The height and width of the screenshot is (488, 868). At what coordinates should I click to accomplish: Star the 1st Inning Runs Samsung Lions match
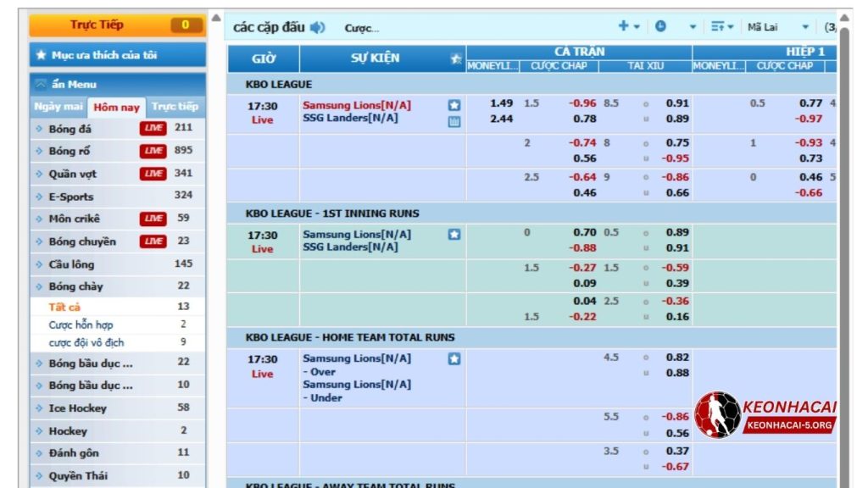(454, 235)
